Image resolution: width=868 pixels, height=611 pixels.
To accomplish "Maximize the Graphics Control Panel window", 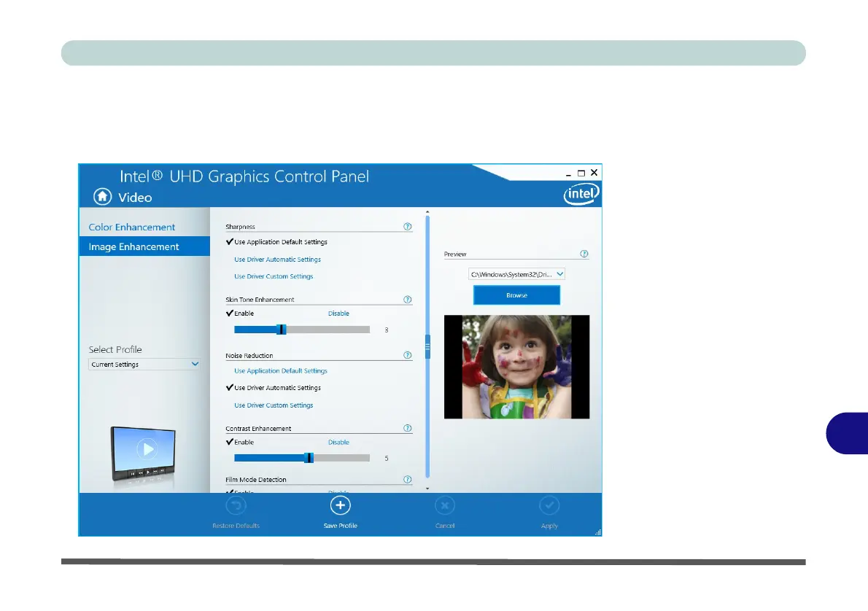I will pos(581,174).
